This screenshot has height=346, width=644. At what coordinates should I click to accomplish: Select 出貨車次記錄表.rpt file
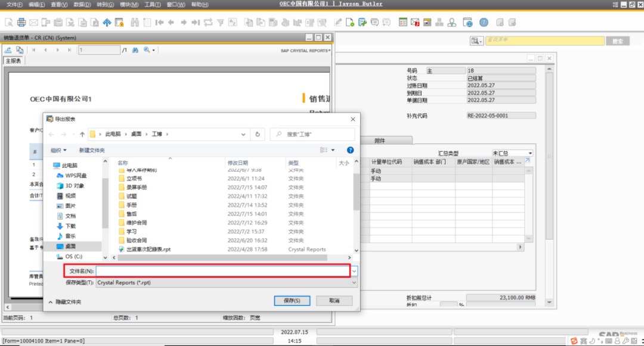tap(148, 250)
